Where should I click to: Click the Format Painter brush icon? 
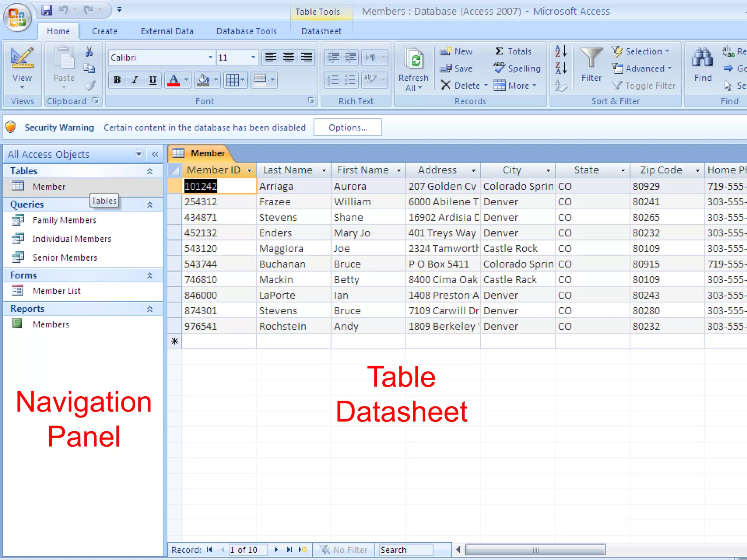90,86
